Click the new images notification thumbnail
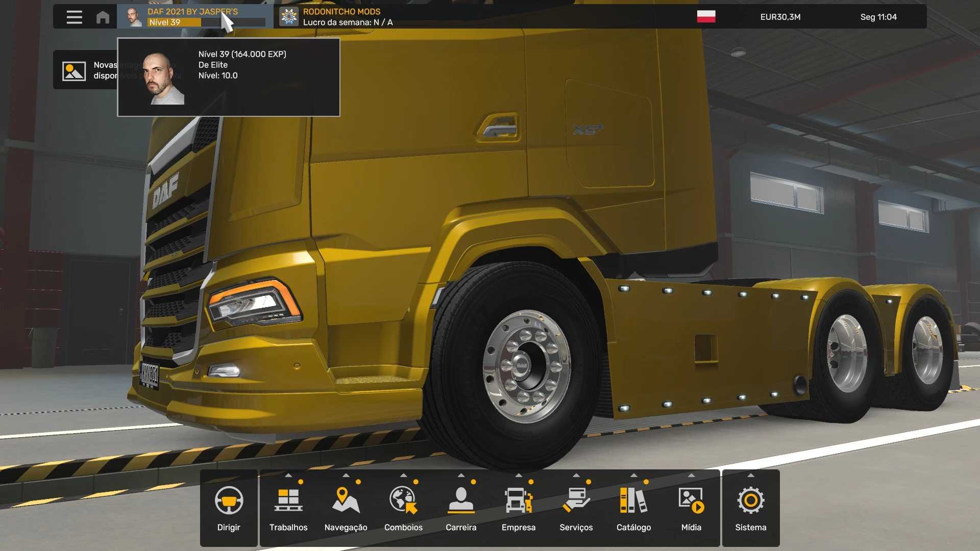The width and height of the screenshot is (980, 551). point(74,71)
